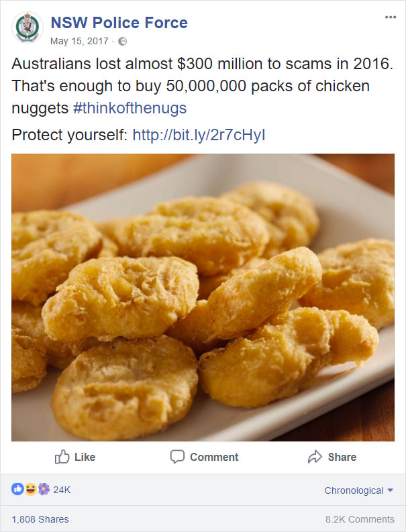View the Haha laughing reaction emoji
This screenshot has height=532, width=406.
pos(31,489)
